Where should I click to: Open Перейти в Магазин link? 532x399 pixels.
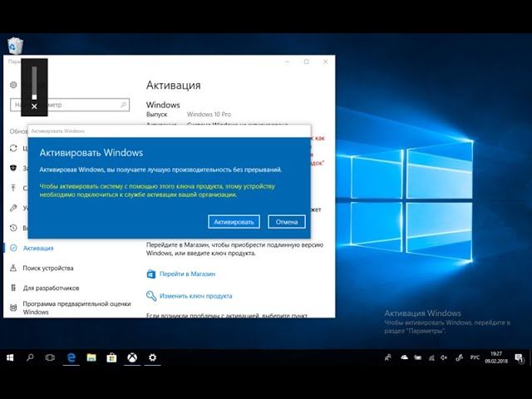pyautogui.click(x=187, y=273)
